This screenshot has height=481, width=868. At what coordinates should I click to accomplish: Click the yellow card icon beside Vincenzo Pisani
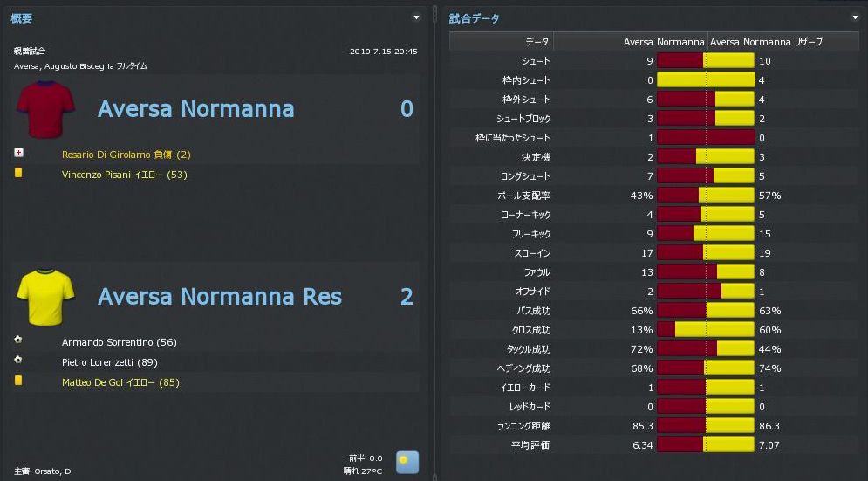18,173
